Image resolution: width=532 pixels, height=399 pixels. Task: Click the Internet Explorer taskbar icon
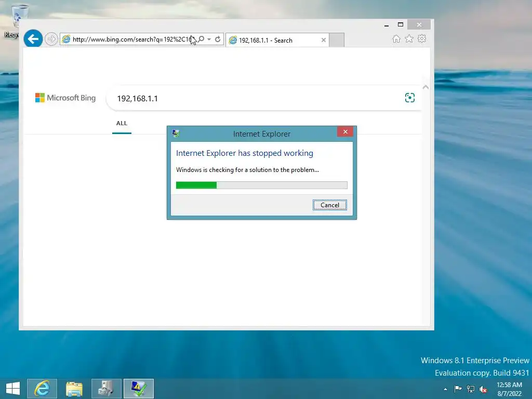click(x=42, y=389)
